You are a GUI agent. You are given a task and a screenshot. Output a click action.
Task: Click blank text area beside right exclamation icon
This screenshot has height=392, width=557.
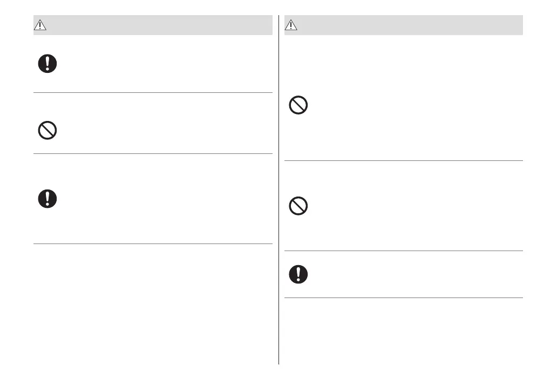point(410,274)
